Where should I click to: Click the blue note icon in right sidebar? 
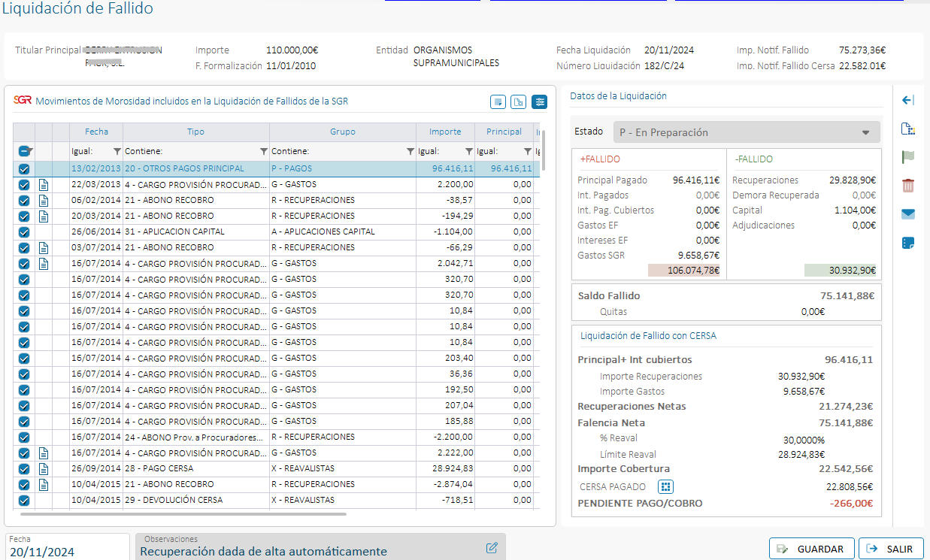pyautogui.click(x=908, y=243)
